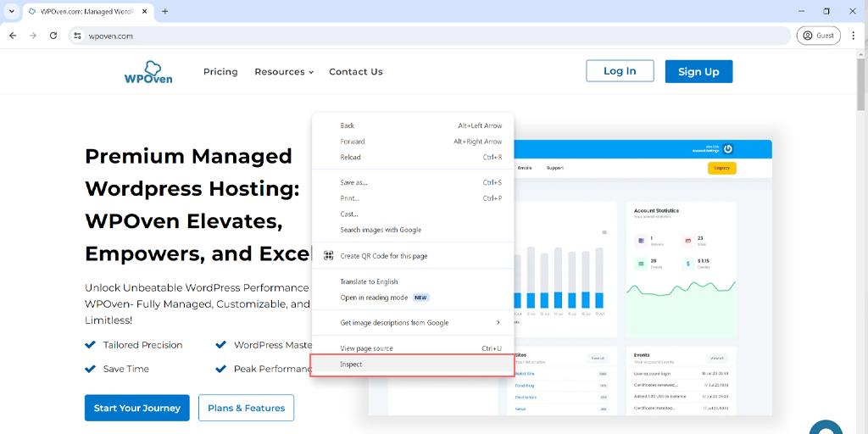Viewport: 868px width, 434px height.
Task: Open the Chrome three-dot menu
Action: pos(854,36)
